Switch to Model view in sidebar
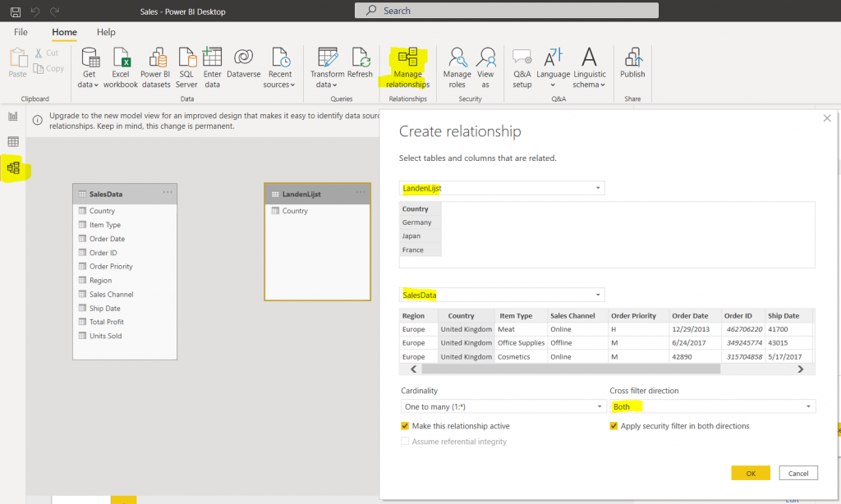841x504 pixels. [13, 167]
